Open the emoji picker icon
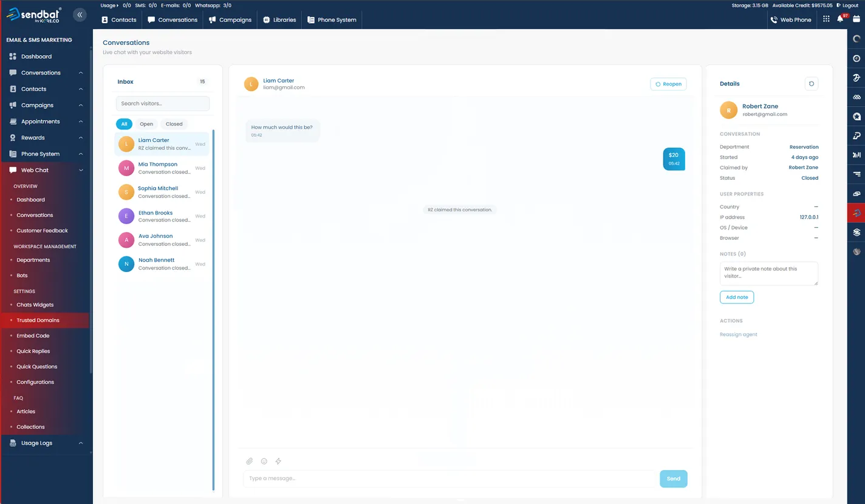The width and height of the screenshot is (865, 504). [x=264, y=461]
